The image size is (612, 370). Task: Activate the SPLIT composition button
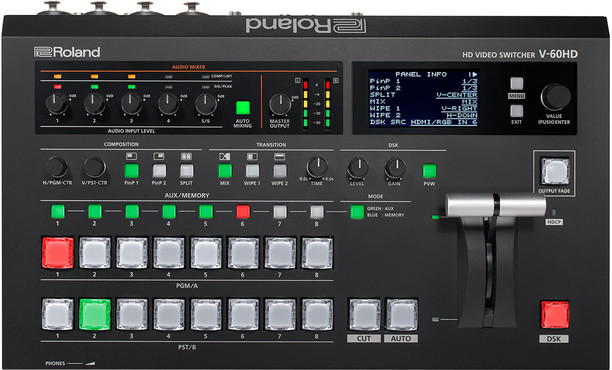pos(187,171)
